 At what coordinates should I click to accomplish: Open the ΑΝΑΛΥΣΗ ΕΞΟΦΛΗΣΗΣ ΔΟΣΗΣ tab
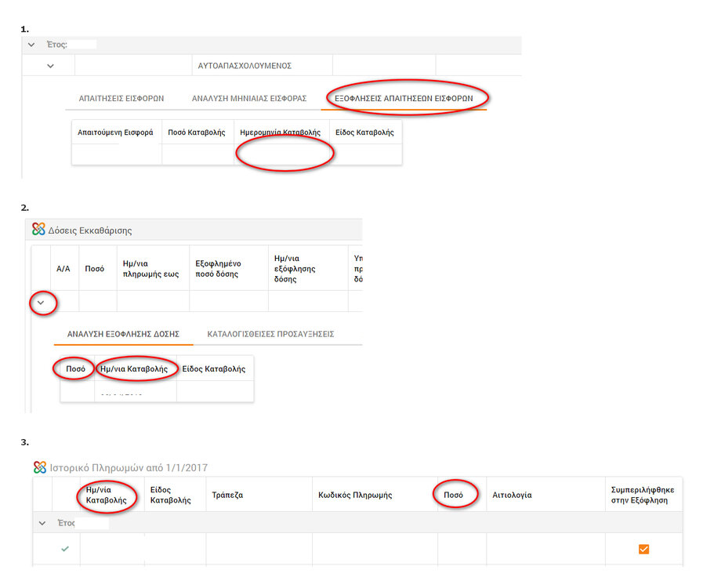tap(123, 334)
